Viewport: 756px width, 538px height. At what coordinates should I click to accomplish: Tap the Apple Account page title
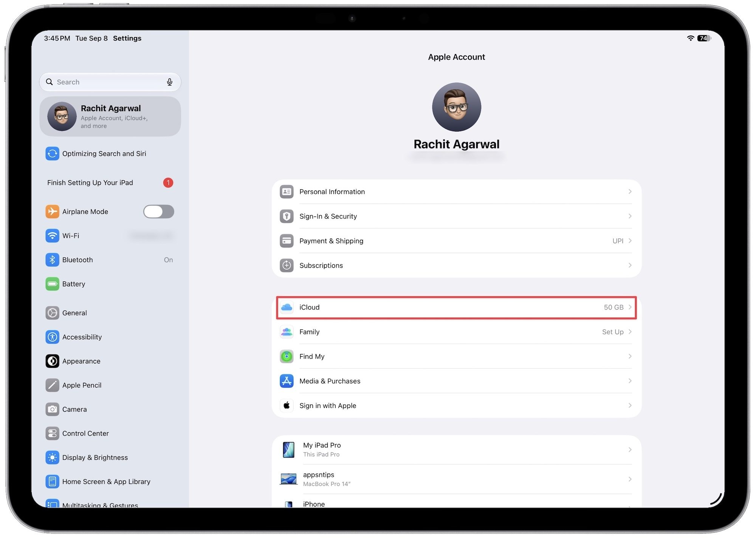click(x=456, y=57)
